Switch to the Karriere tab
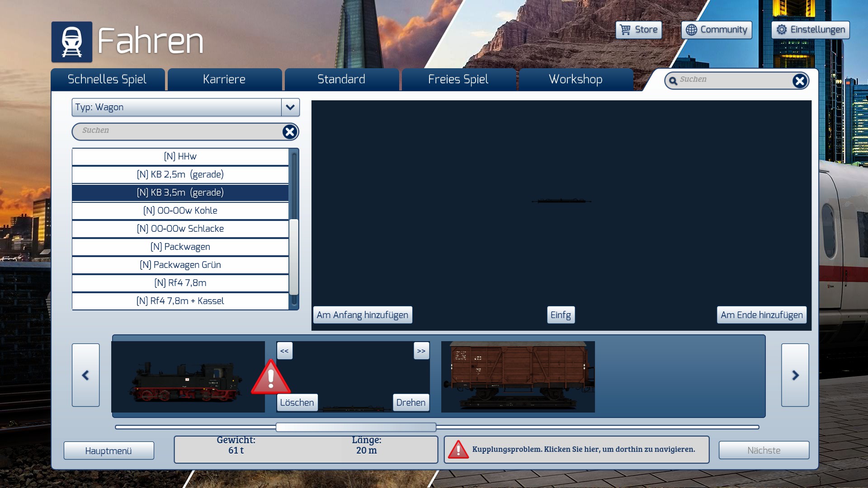This screenshot has height=488, width=868. (224, 80)
